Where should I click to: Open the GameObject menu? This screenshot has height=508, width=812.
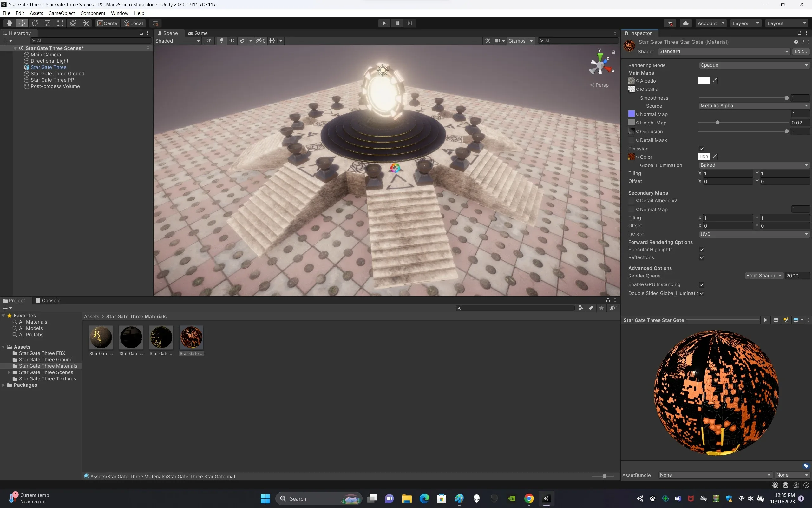(x=62, y=13)
